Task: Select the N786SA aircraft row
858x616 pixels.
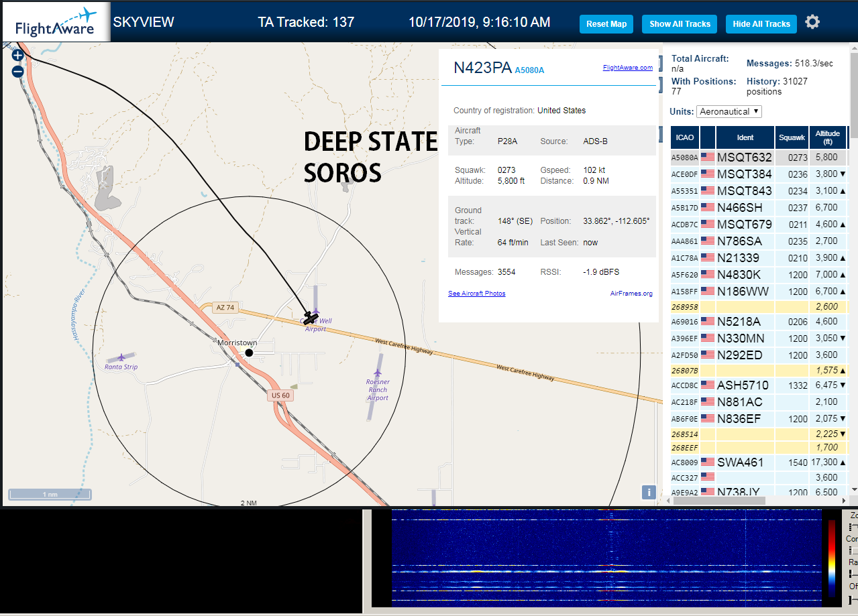Action: click(759, 241)
